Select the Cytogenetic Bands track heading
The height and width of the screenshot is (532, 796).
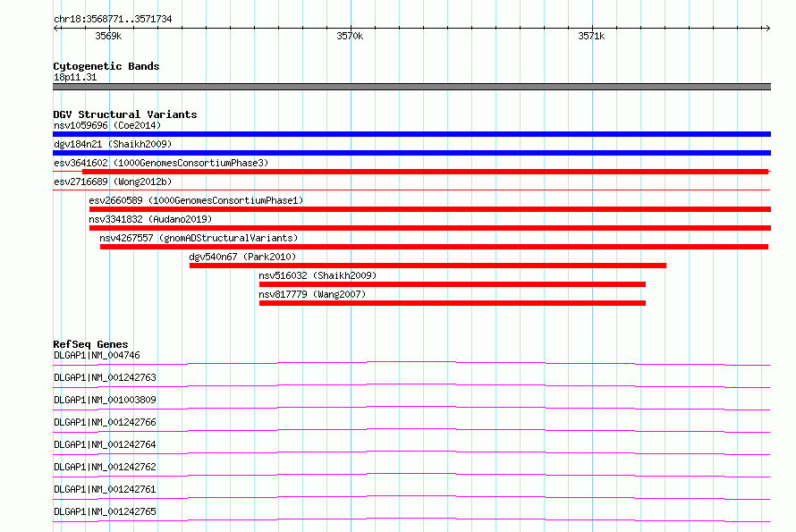(x=106, y=66)
